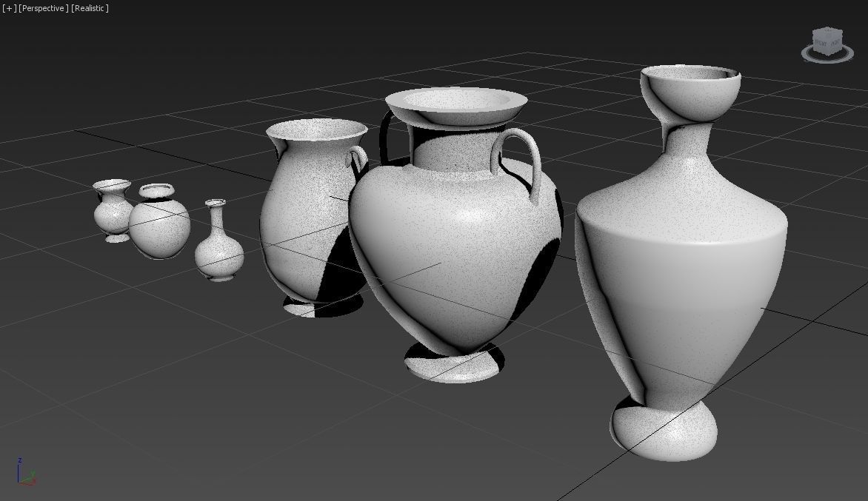The height and width of the screenshot is (501, 868).
Task: Select the wide-mouthed jug with single handle
Action: 310,218
